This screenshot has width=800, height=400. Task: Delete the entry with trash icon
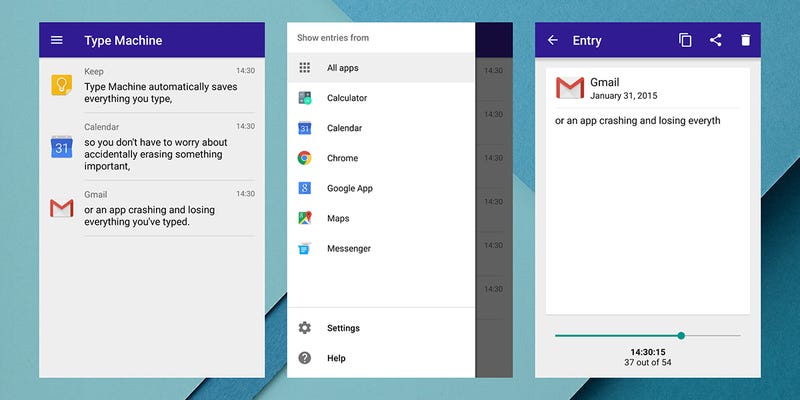tap(746, 40)
